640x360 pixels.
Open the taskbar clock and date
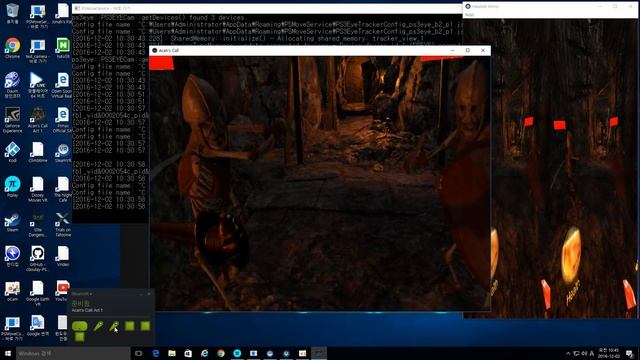(x=608, y=353)
